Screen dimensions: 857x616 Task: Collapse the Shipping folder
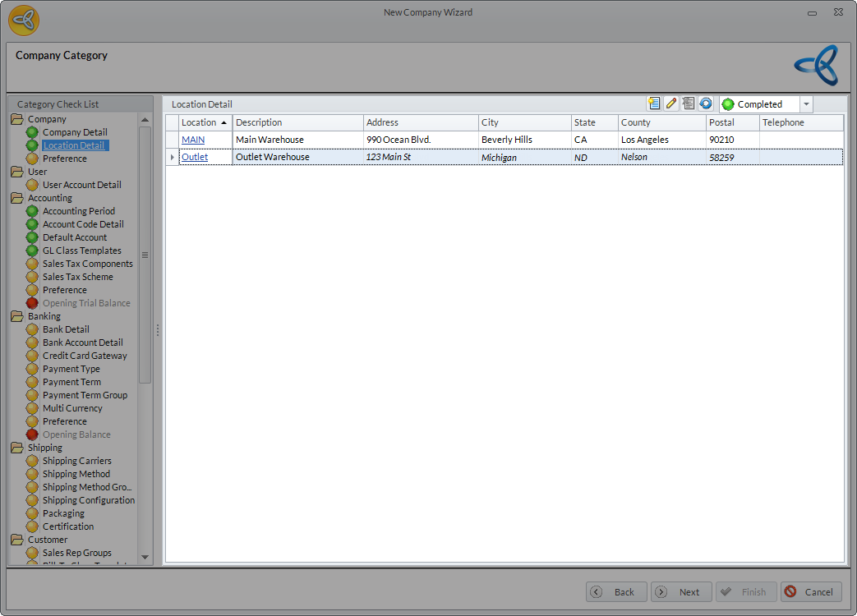click(17, 448)
